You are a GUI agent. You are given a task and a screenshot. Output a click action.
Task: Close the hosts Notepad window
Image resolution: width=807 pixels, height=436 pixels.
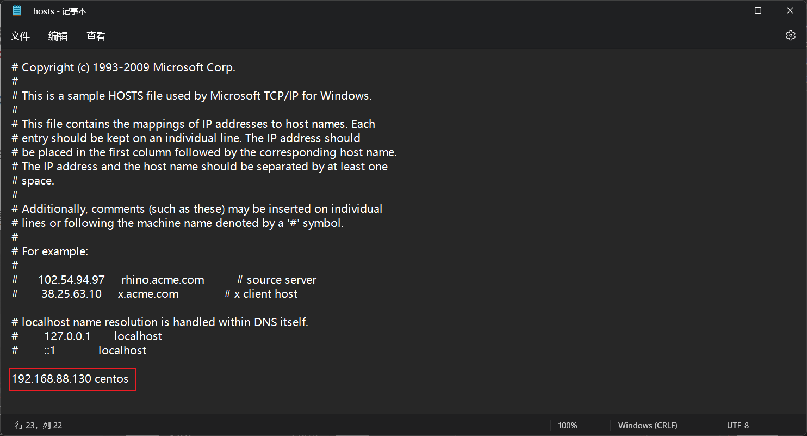pyautogui.click(x=790, y=10)
